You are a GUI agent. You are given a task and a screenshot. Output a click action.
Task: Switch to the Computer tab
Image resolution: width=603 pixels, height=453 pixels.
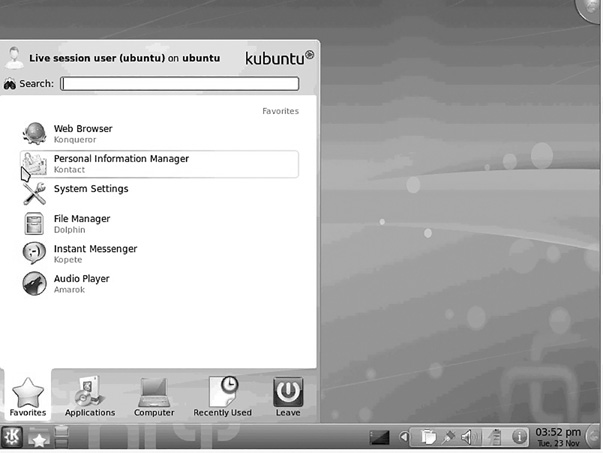(154, 396)
